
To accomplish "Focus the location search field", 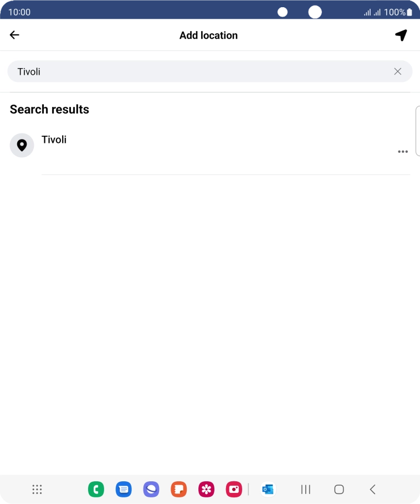I will [x=199, y=71].
